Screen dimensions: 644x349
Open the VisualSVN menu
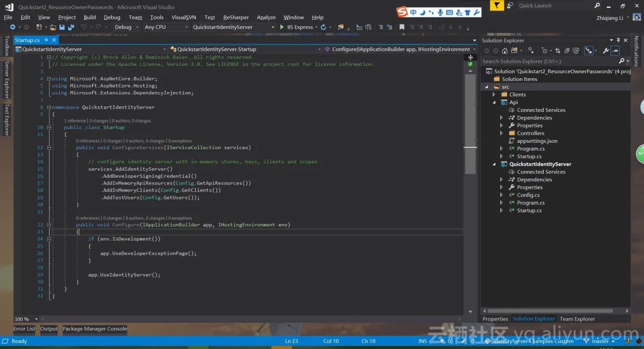coord(184,17)
